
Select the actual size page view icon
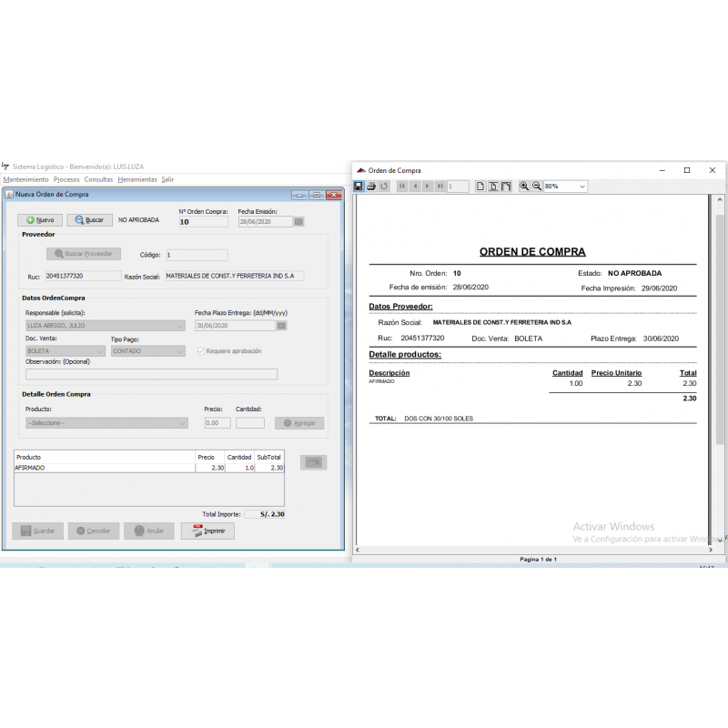pyautogui.click(x=481, y=187)
